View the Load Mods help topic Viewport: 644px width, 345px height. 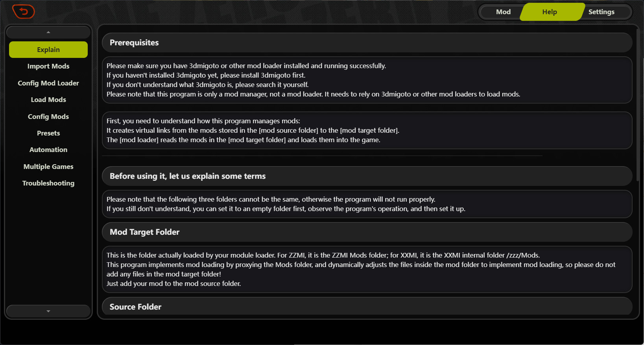[x=48, y=100]
